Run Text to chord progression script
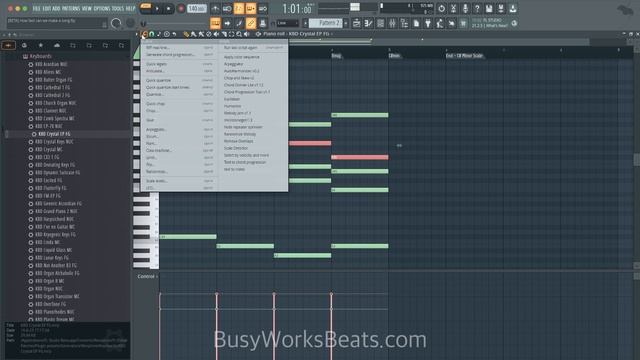The image size is (640, 360). [x=245, y=162]
